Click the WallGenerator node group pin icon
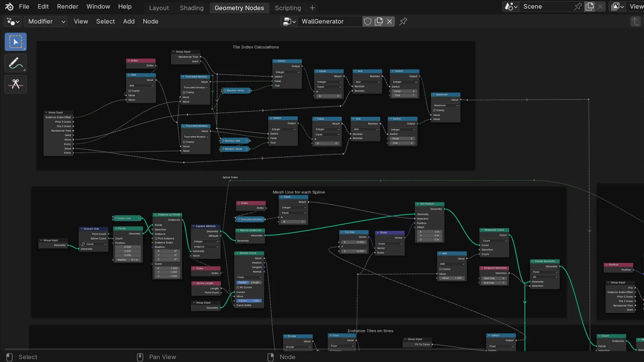 click(x=402, y=22)
